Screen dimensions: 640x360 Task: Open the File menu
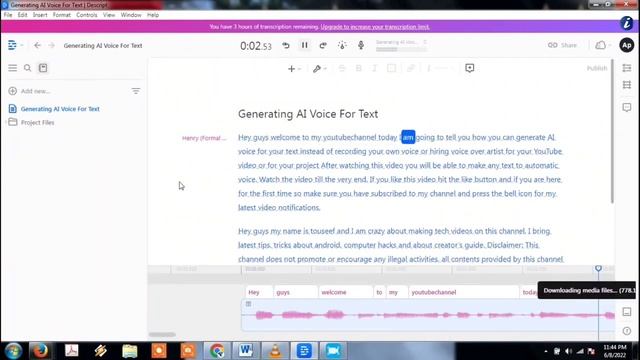(8, 15)
